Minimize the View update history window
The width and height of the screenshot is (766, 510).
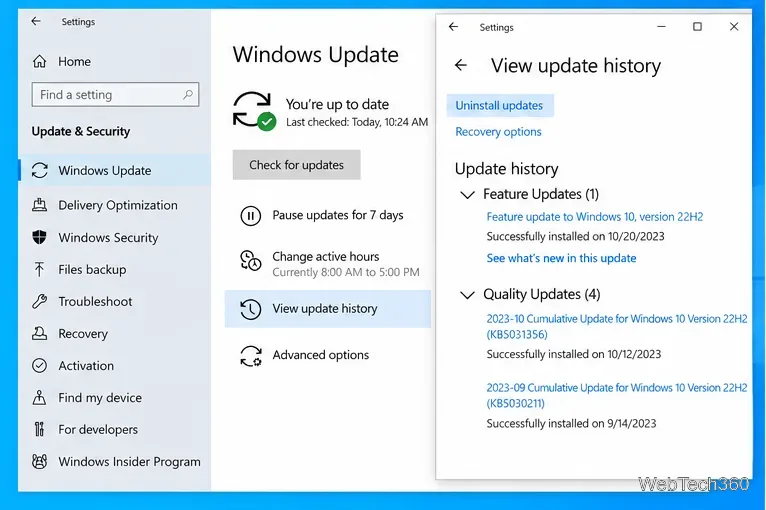coord(661,26)
